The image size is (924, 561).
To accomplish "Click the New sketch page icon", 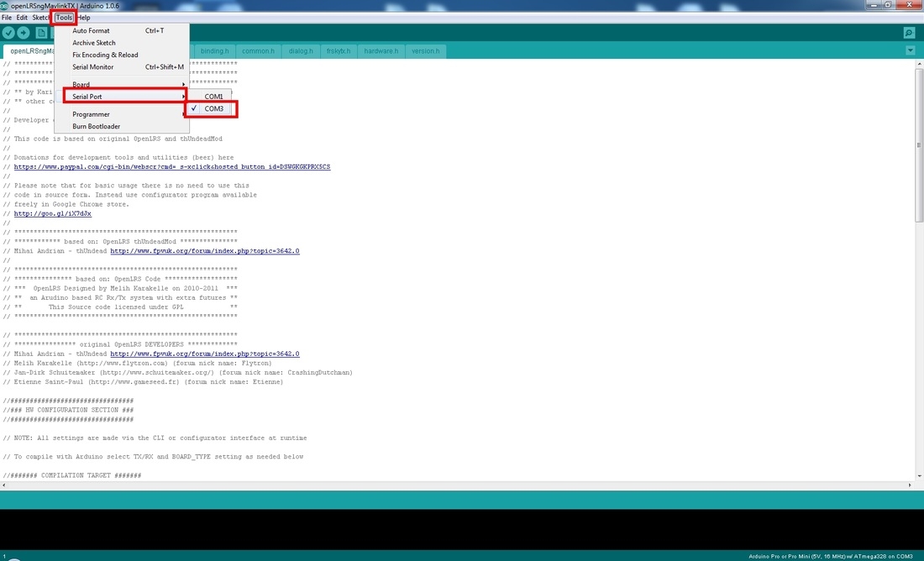I will 41,33.
